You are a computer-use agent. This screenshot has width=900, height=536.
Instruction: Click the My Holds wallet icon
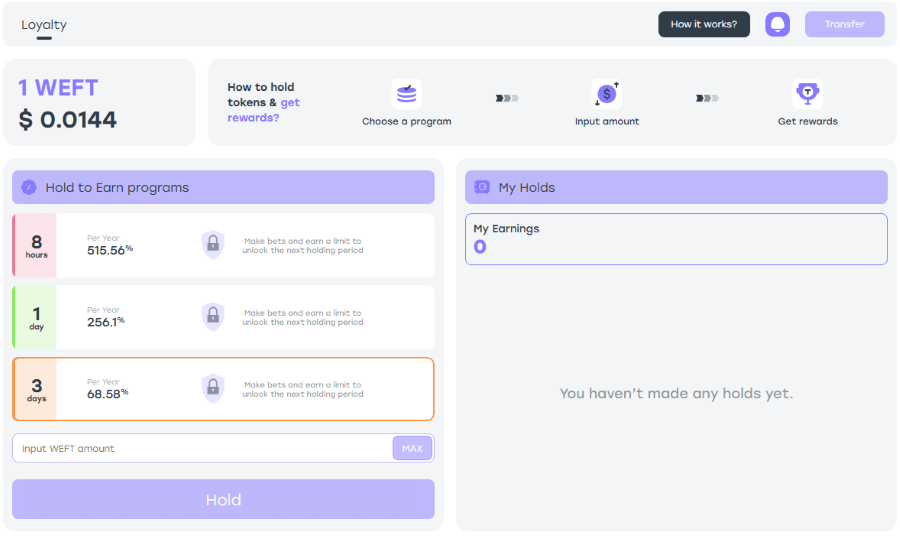click(x=482, y=187)
